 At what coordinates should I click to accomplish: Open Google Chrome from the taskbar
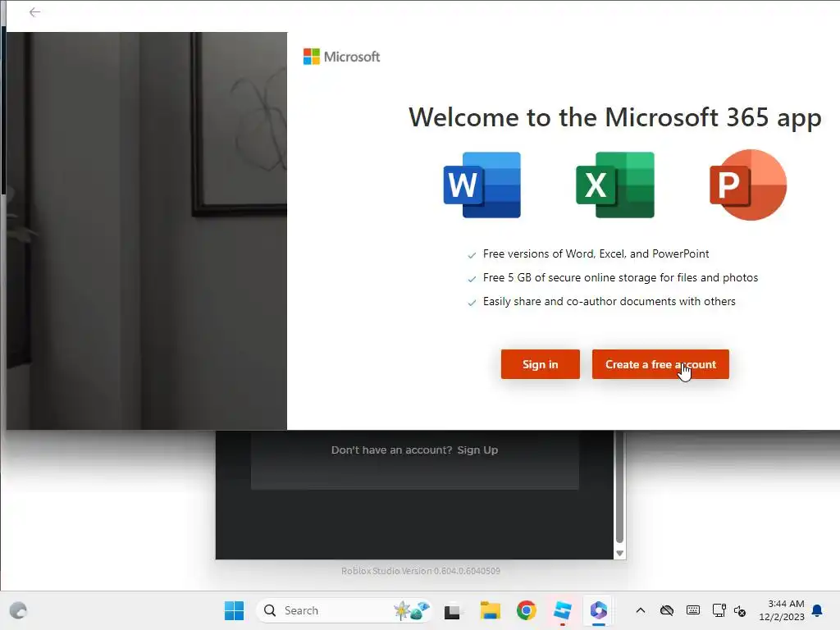(x=527, y=610)
